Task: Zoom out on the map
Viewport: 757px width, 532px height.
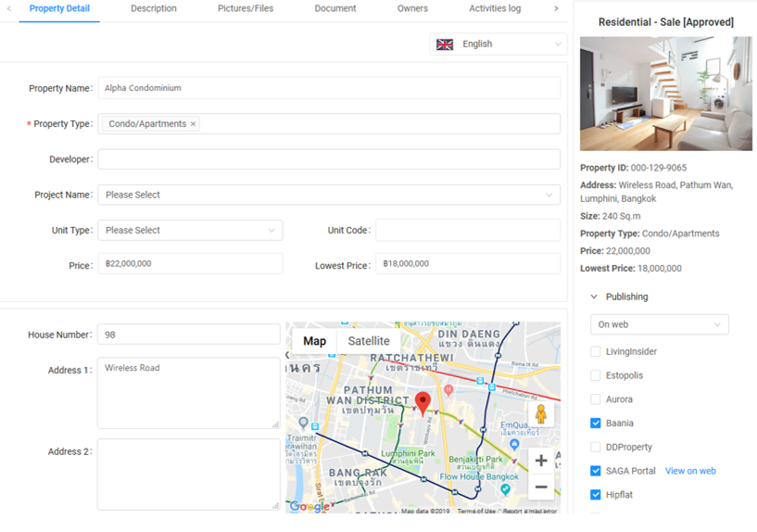Action: point(541,488)
